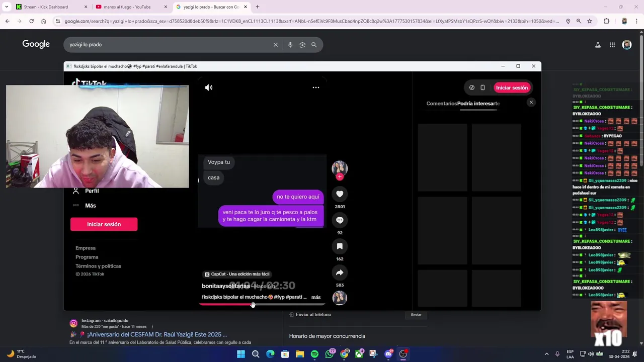Open OBS Studio from the taskbar

404,354
